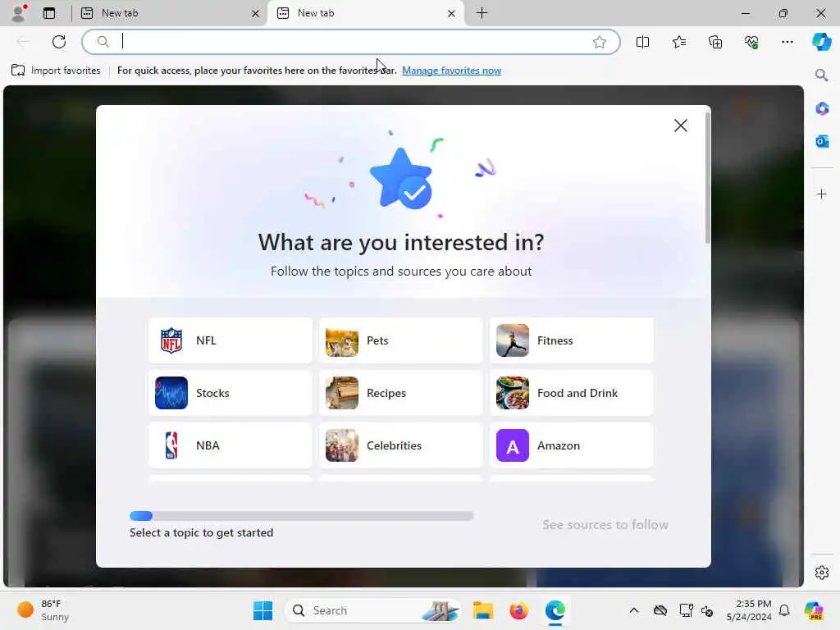Follow the NFL topic
The height and width of the screenshot is (630, 840).
(231, 340)
